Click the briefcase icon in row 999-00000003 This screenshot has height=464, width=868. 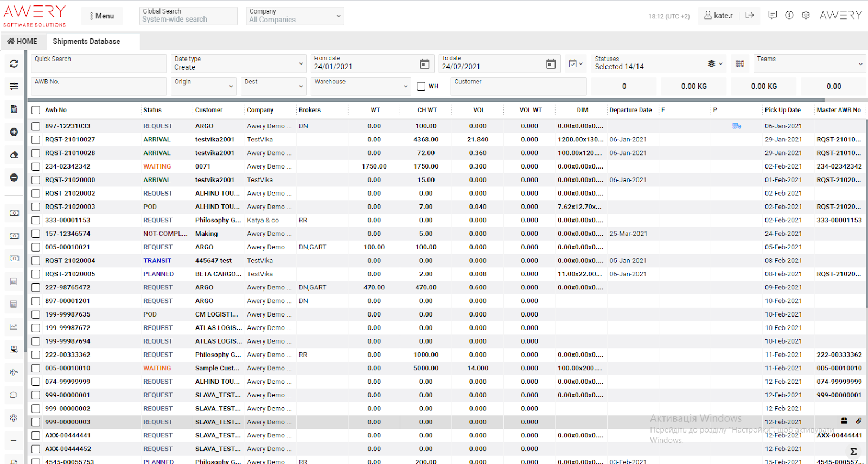coord(844,421)
